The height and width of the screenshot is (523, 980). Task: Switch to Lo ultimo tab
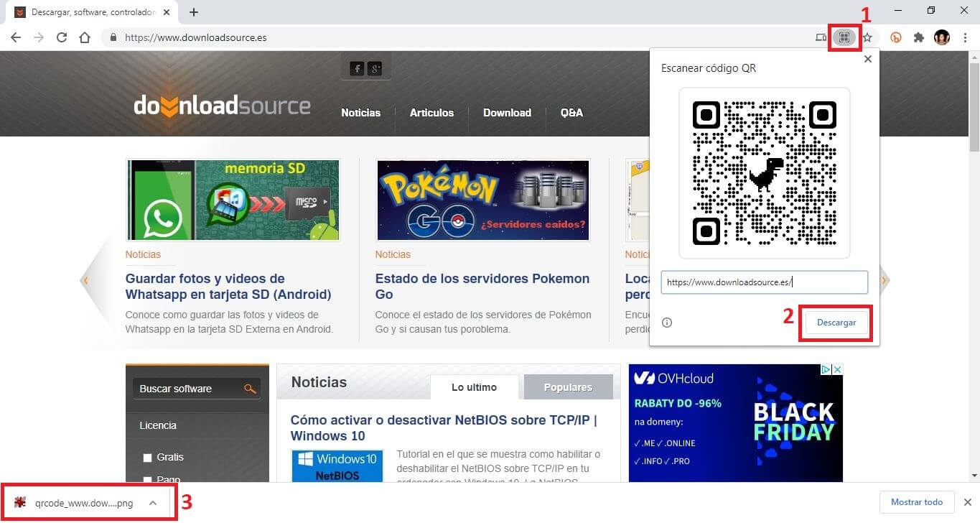pos(474,387)
